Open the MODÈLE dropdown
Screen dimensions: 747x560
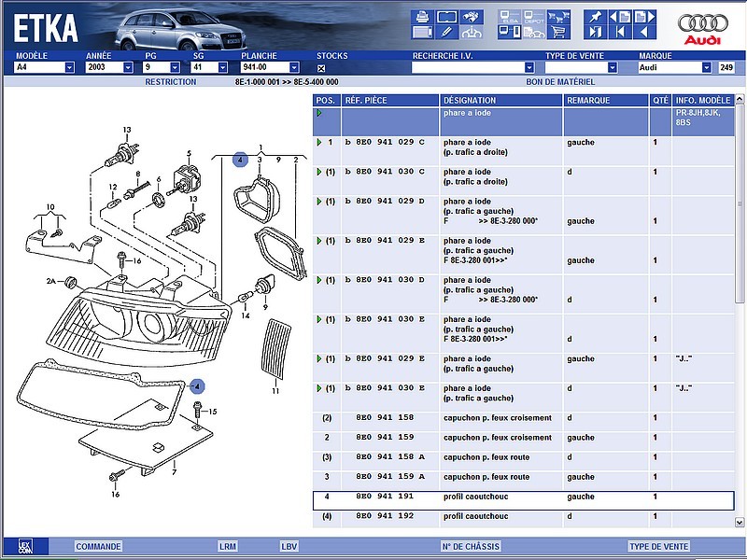tap(70, 68)
